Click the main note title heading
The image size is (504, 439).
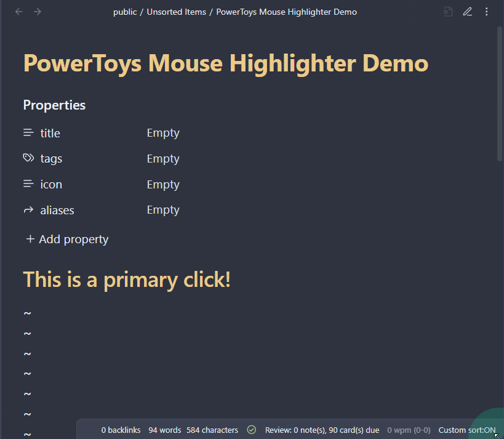point(226,63)
